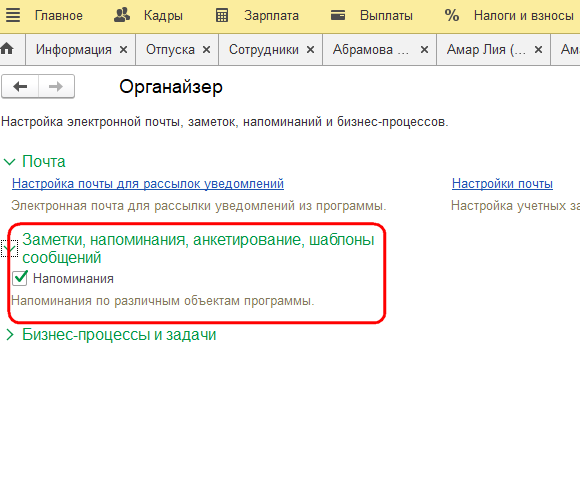Click the Настройка электронной почты, заметок description
The height and width of the screenshot is (487, 580).
(225, 122)
